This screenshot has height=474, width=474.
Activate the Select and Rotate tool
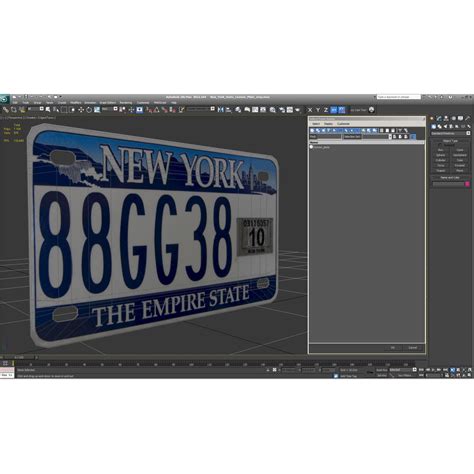[x=89, y=109]
